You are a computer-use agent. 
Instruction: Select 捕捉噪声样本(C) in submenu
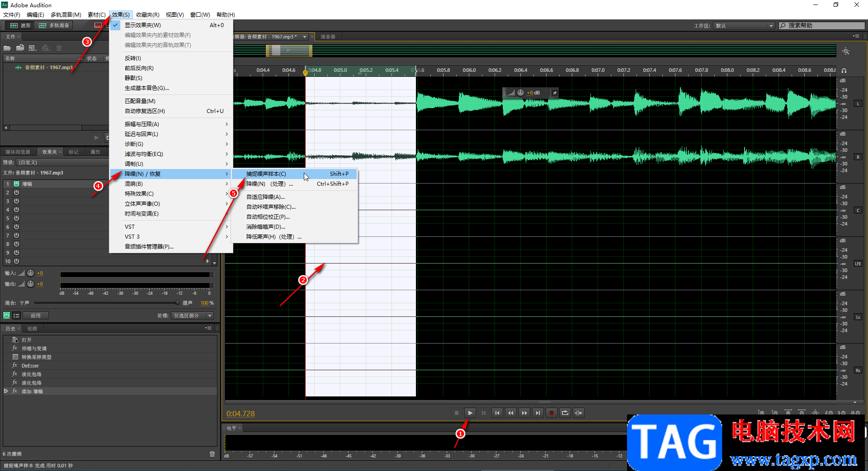tap(294, 174)
